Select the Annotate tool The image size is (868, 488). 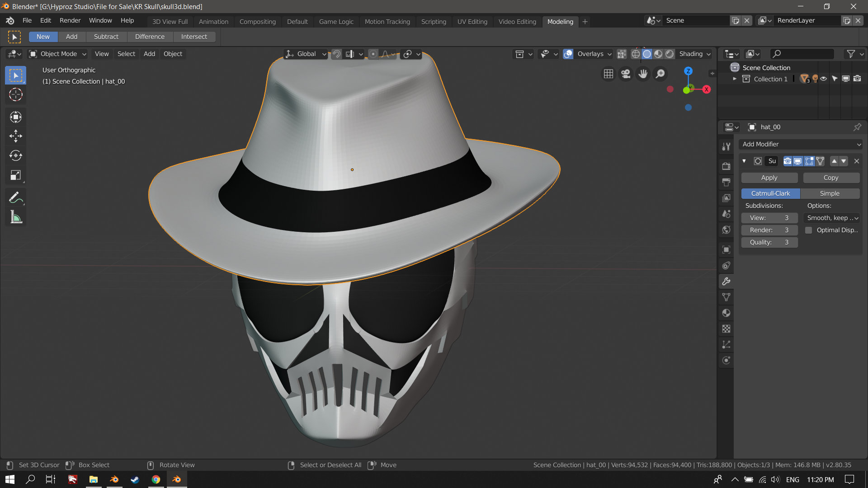click(x=16, y=197)
